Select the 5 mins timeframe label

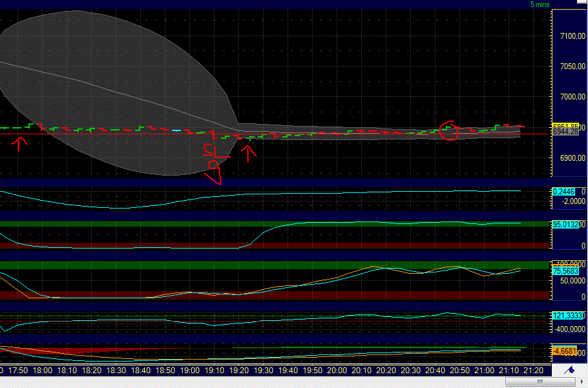[540, 5]
